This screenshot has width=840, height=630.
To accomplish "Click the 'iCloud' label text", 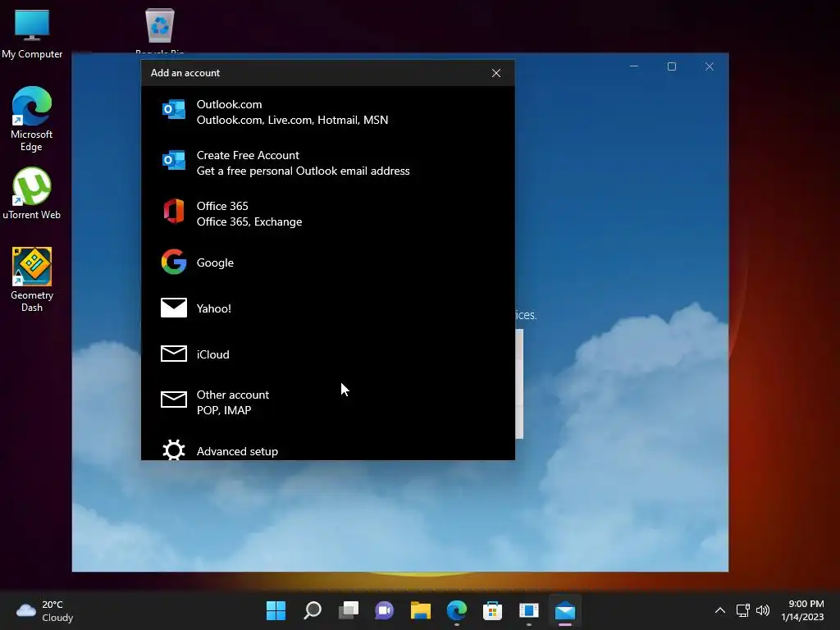I will (x=212, y=354).
